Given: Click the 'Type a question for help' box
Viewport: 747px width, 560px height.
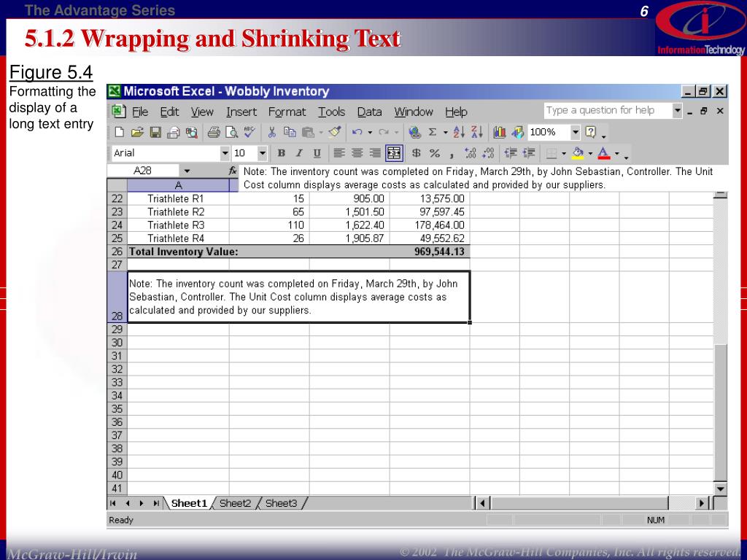Looking at the screenshot, I should (608, 111).
